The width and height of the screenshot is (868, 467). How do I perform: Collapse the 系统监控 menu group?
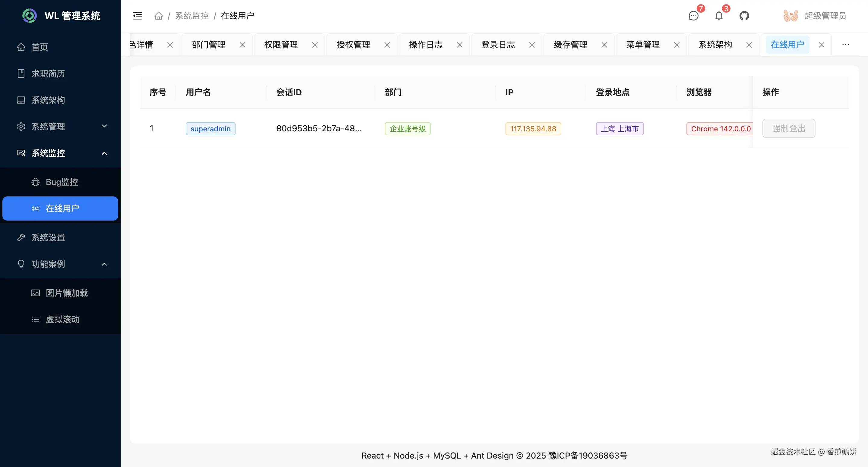(48, 153)
